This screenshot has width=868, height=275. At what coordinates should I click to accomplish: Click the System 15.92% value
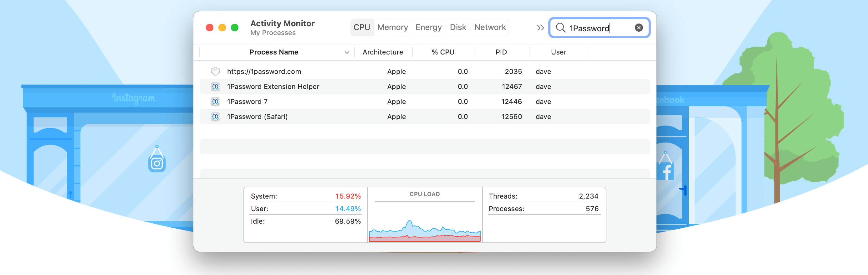(348, 196)
